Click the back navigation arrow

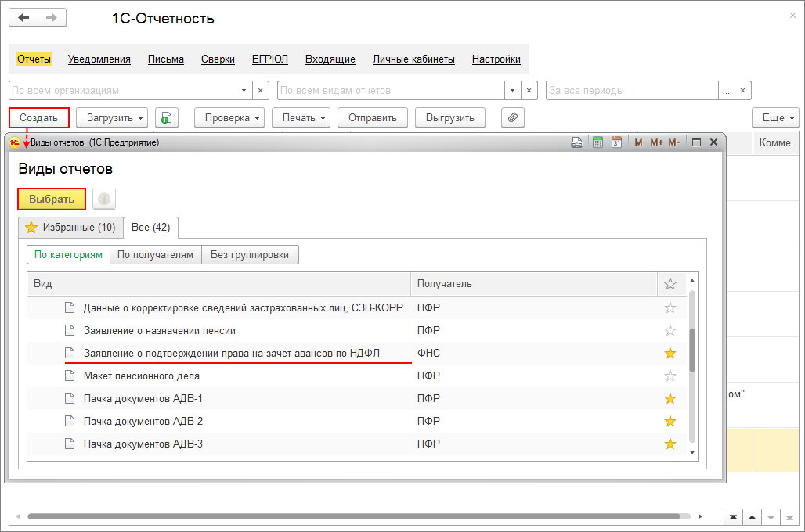point(23,18)
